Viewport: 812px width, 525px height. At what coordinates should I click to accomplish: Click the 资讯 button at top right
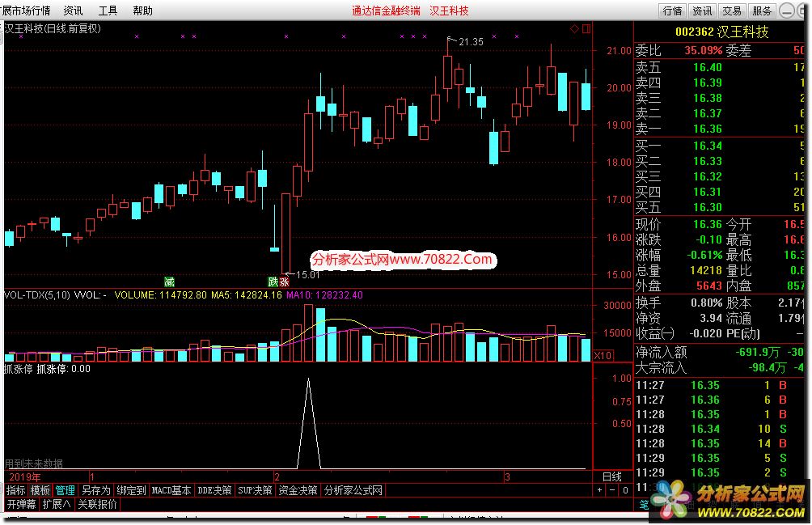pos(702,11)
